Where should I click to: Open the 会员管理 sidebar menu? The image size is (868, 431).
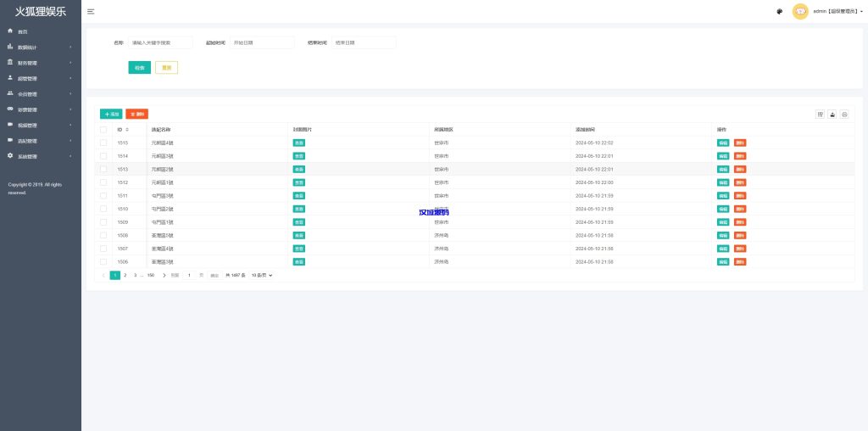pyautogui.click(x=40, y=94)
